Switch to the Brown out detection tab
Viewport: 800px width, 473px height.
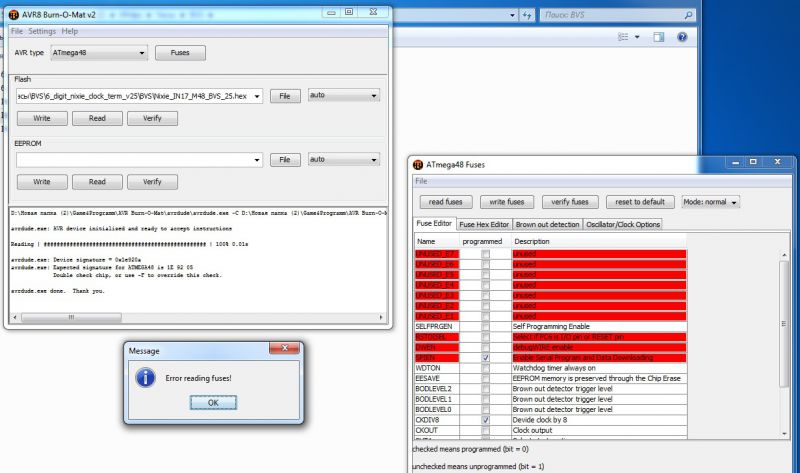click(x=547, y=224)
